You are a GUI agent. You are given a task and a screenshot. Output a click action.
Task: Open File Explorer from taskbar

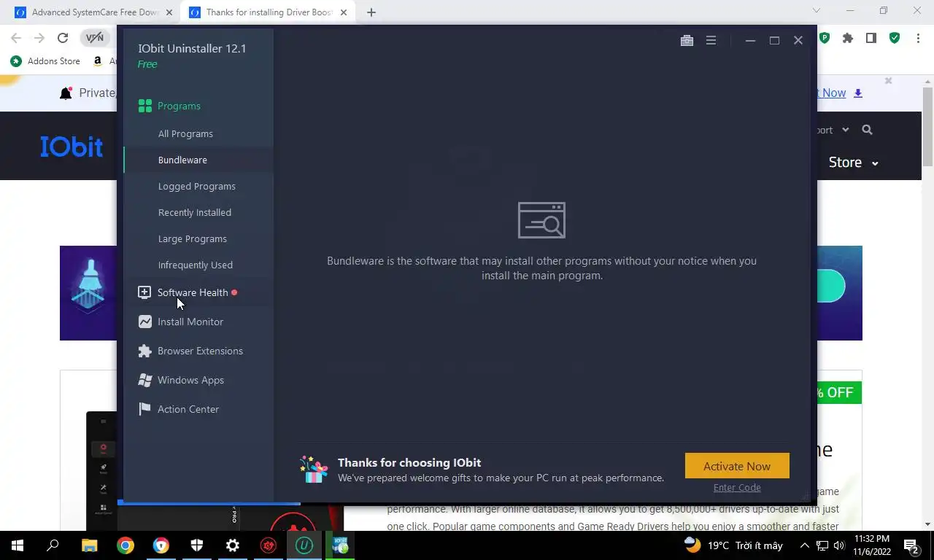pyautogui.click(x=89, y=545)
